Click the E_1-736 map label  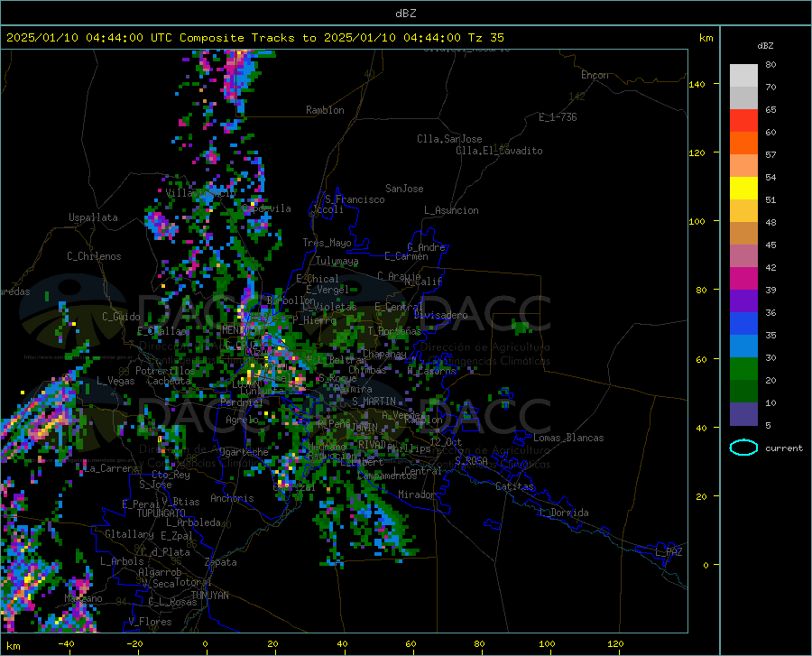558,117
